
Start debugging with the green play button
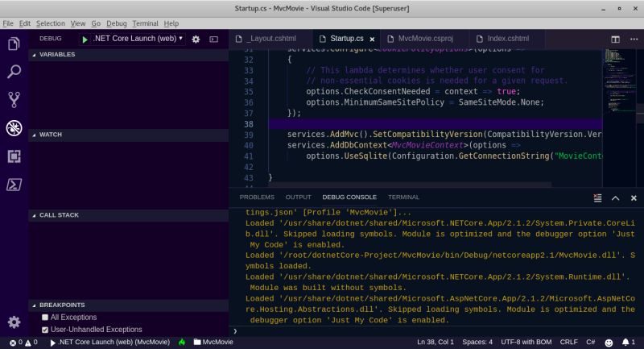pos(85,39)
